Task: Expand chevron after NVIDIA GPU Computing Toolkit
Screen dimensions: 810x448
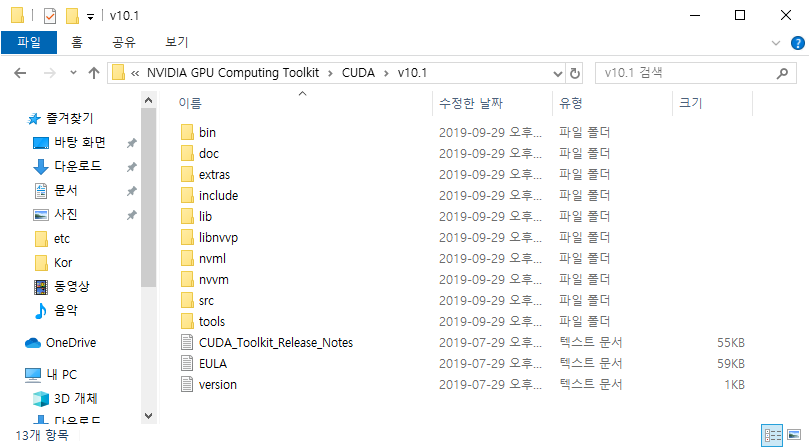Action: [x=330, y=73]
